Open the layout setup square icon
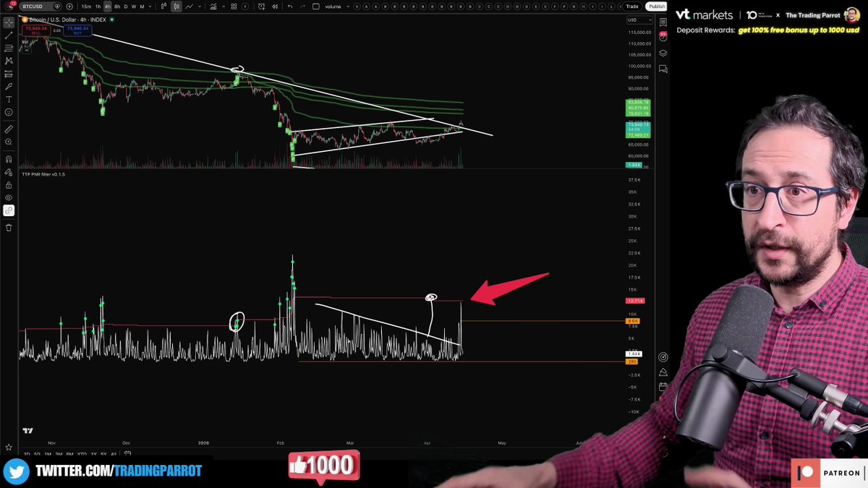Screen dimensions: 868x488 [x=315, y=7]
